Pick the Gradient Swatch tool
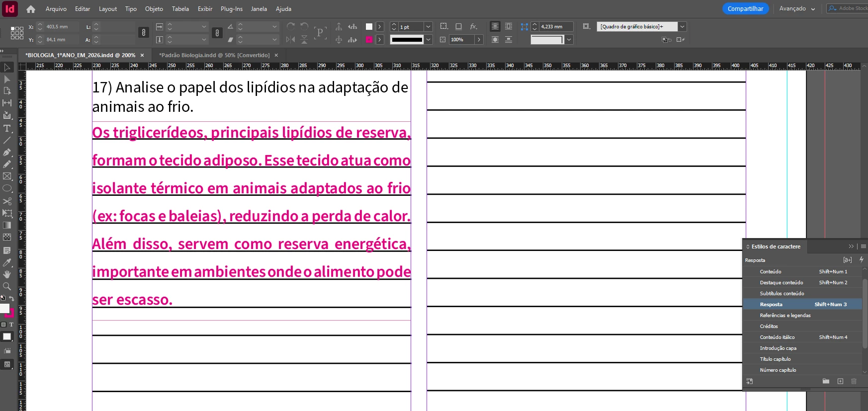Screen dimensions: 868x411 click(7, 225)
